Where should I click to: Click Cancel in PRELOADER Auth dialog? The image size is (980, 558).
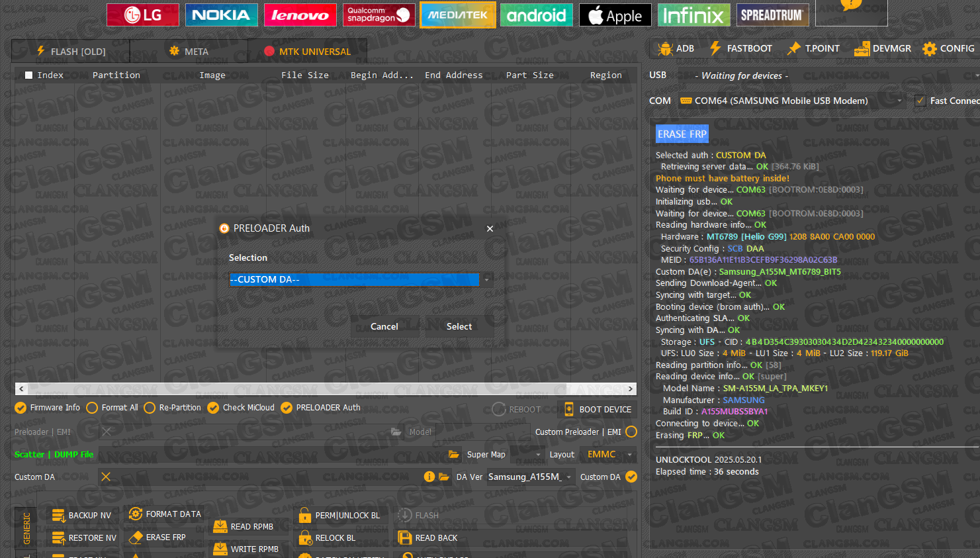pos(384,326)
